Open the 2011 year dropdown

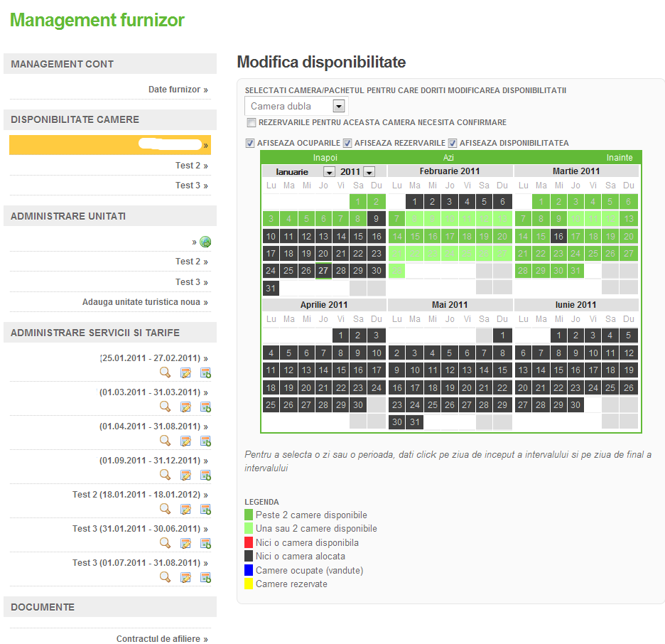(369, 171)
